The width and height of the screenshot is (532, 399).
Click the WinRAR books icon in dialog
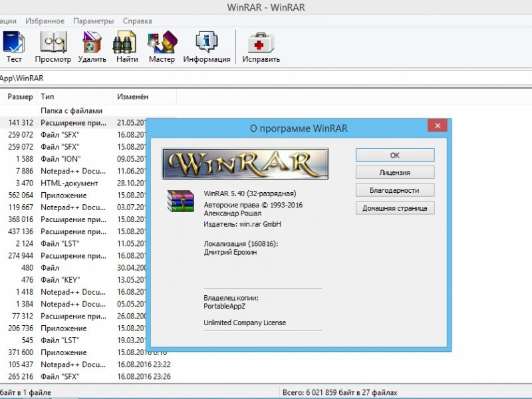click(180, 201)
